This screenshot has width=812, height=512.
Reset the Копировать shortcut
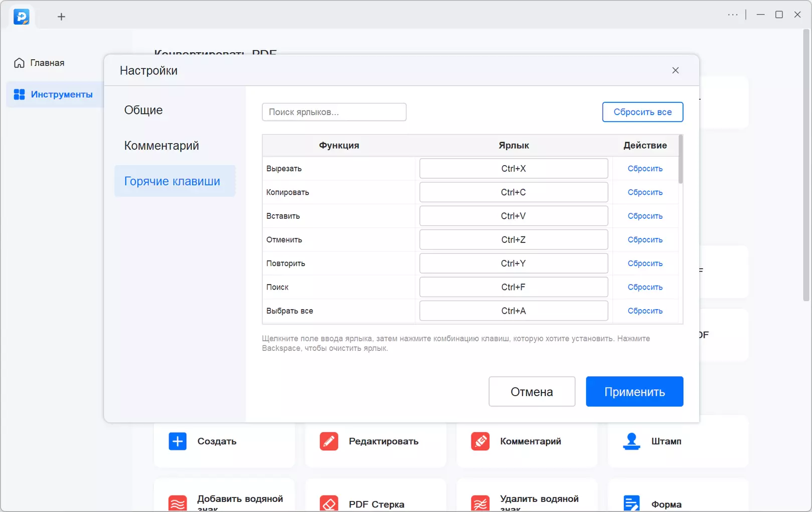[645, 192]
